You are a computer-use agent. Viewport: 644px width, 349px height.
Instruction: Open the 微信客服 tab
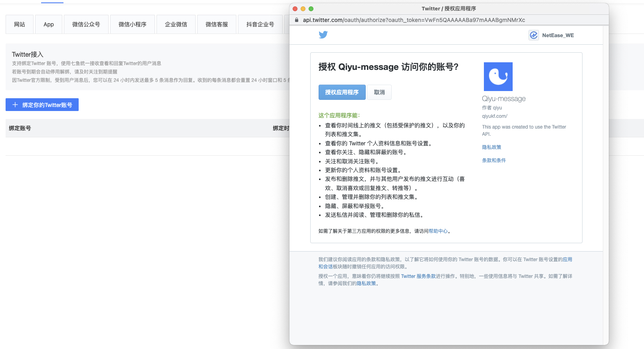tap(217, 24)
